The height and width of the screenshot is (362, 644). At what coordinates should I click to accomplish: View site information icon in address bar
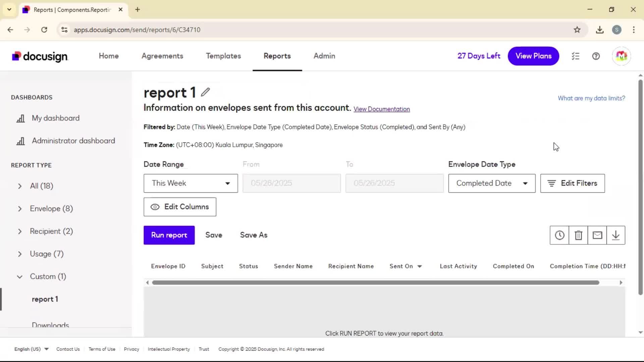64,30
